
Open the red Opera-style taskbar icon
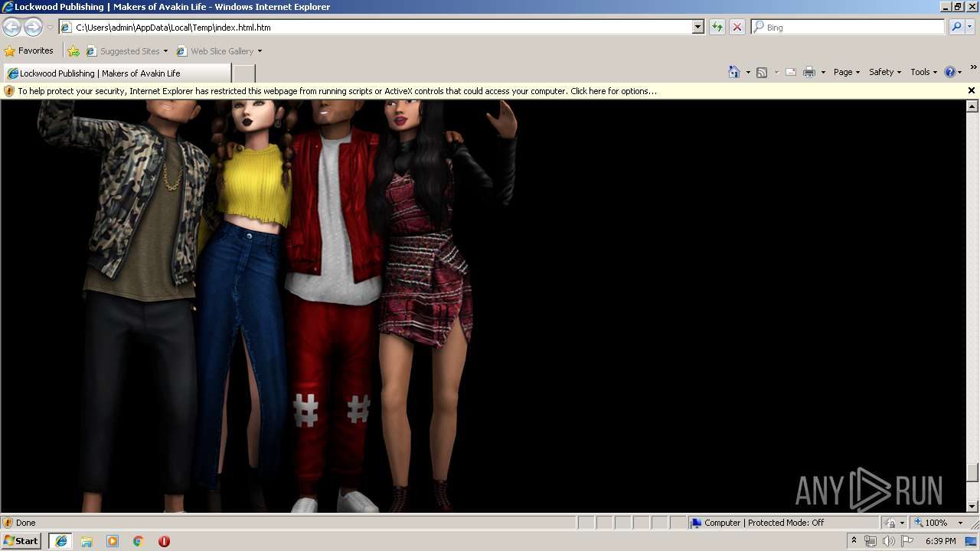tap(164, 541)
